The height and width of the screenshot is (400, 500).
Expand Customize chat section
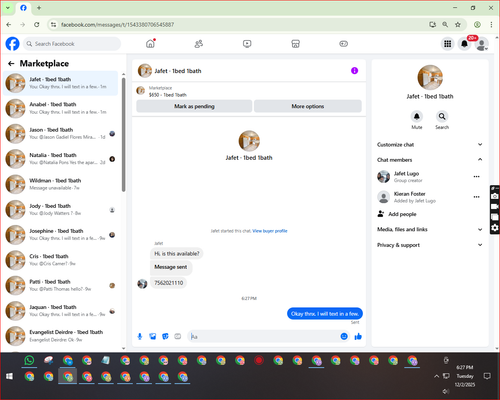(430, 145)
